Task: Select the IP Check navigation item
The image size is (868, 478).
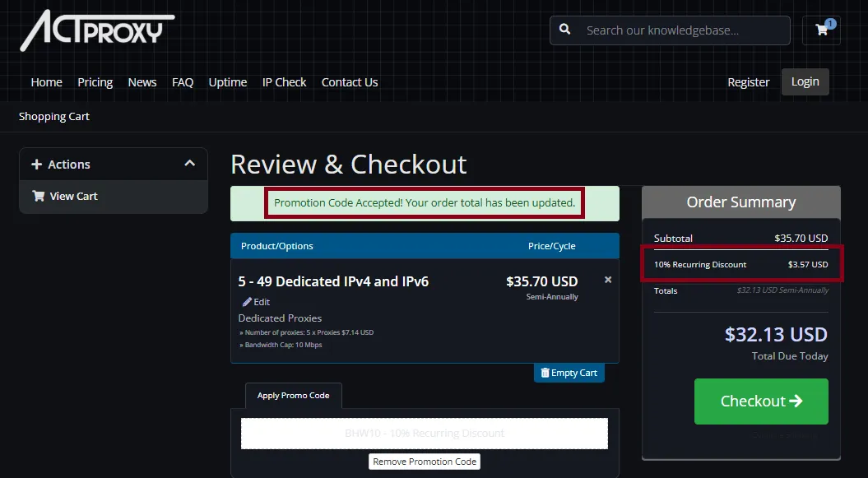Action: tap(284, 82)
